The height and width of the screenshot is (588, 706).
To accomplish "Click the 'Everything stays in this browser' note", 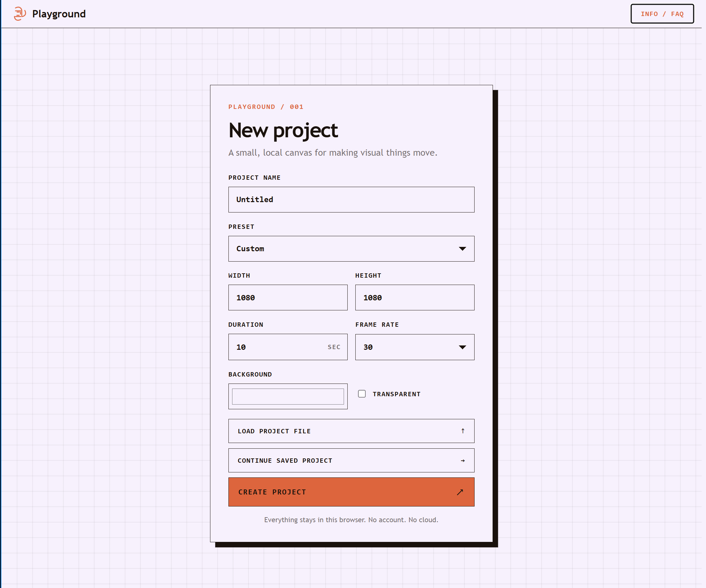I will click(351, 520).
